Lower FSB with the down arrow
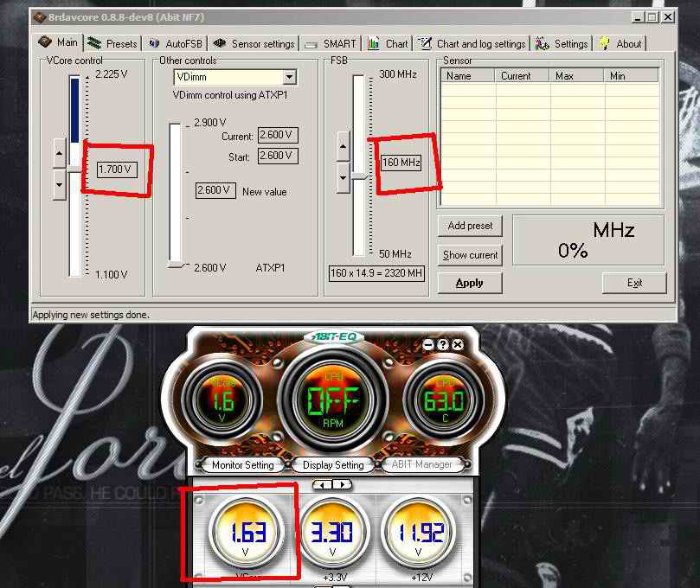Screen dimensions: 700x588 [x=343, y=177]
